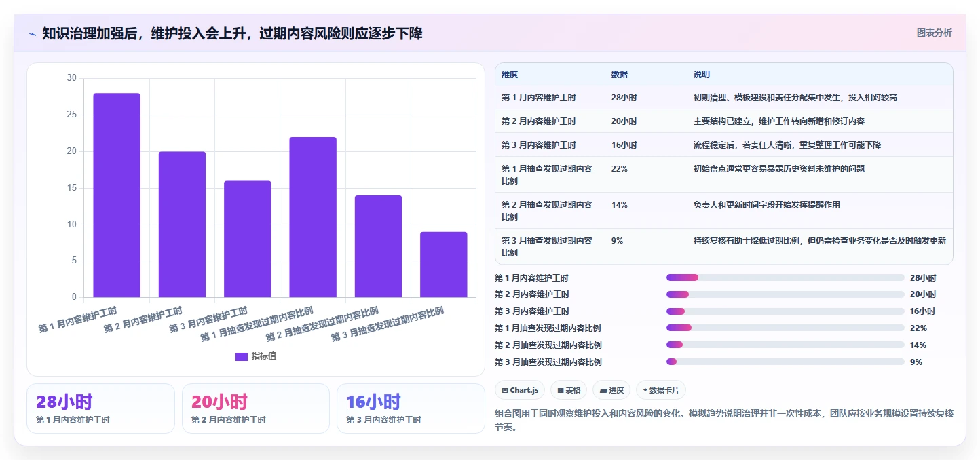
Task: Click the chart bar for 第 1 月抽查发现过期内容比例
Action: pos(313,217)
